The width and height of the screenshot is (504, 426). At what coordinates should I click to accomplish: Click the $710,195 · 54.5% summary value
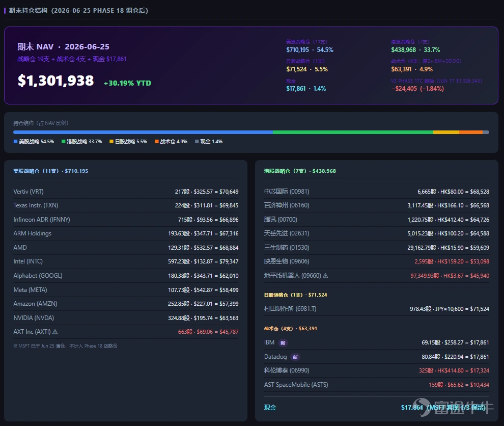310,50
